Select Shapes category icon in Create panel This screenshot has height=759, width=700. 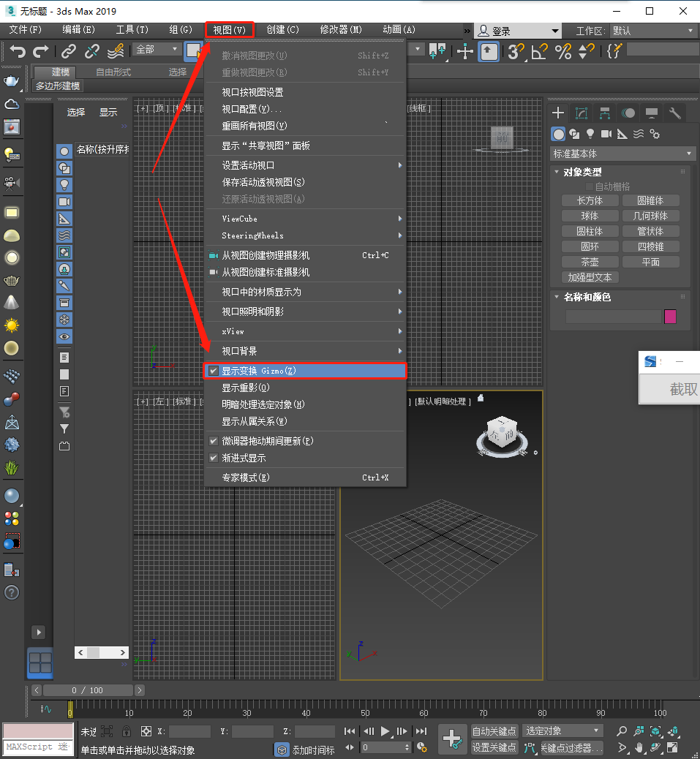[x=575, y=134]
